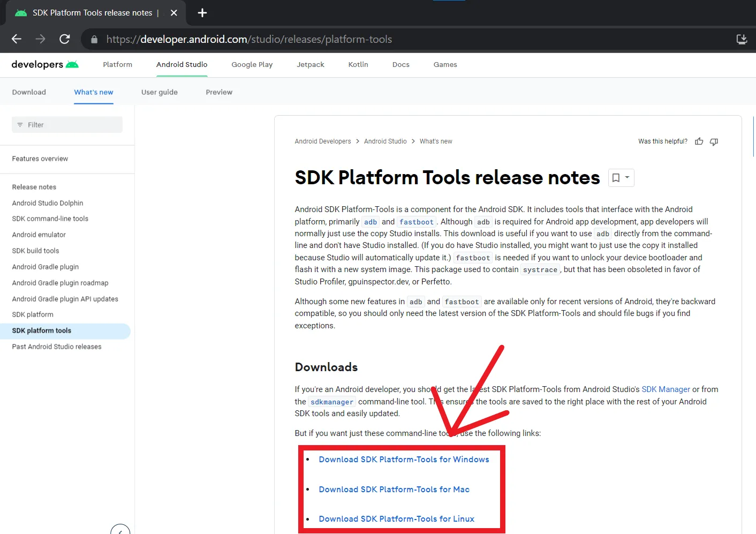
Task: Click Android Developers breadcrumb link
Action: point(323,141)
